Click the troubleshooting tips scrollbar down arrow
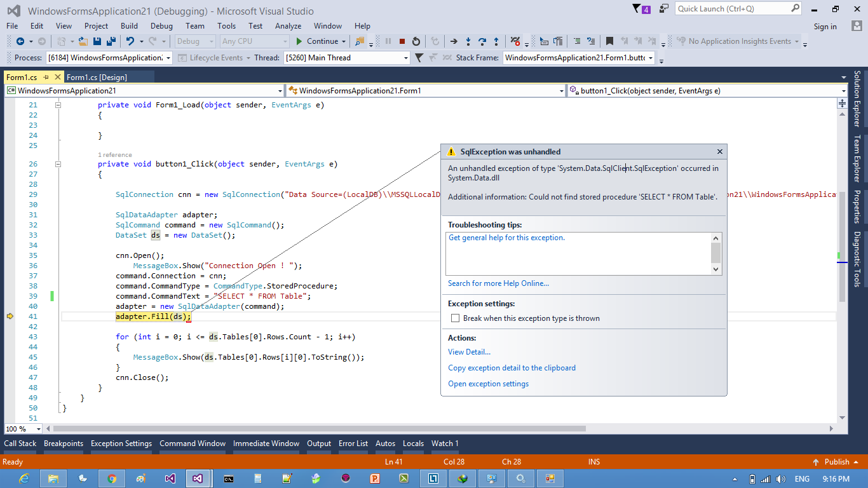Screen dimensions: 868x488 point(716,269)
